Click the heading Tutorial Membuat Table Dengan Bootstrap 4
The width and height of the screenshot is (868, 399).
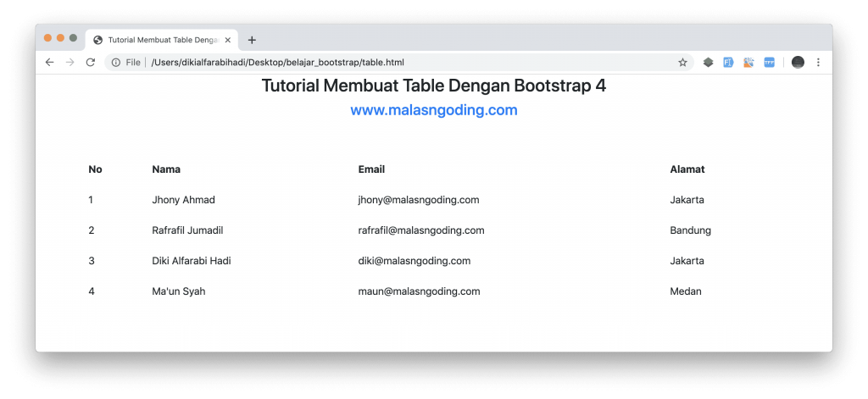tap(434, 86)
